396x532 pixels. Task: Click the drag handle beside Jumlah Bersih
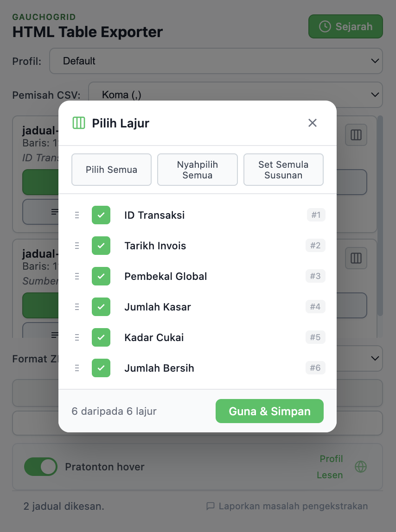tap(77, 368)
